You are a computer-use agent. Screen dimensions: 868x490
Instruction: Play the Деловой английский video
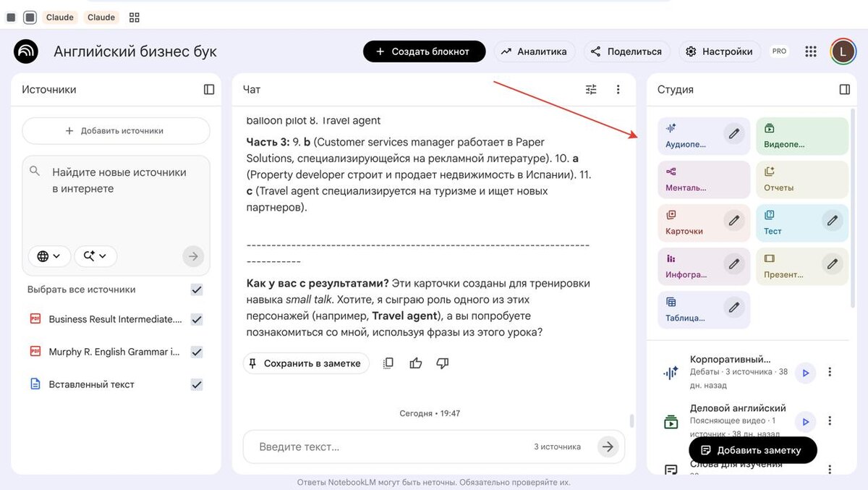pos(805,421)
